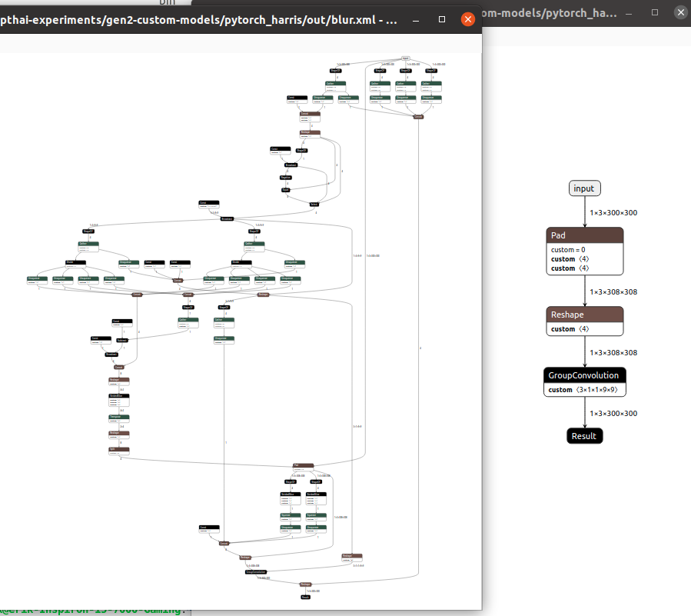The image size is (691, 616).
Task: Select the input node atop the blur.xml graph
Action: 405,58
